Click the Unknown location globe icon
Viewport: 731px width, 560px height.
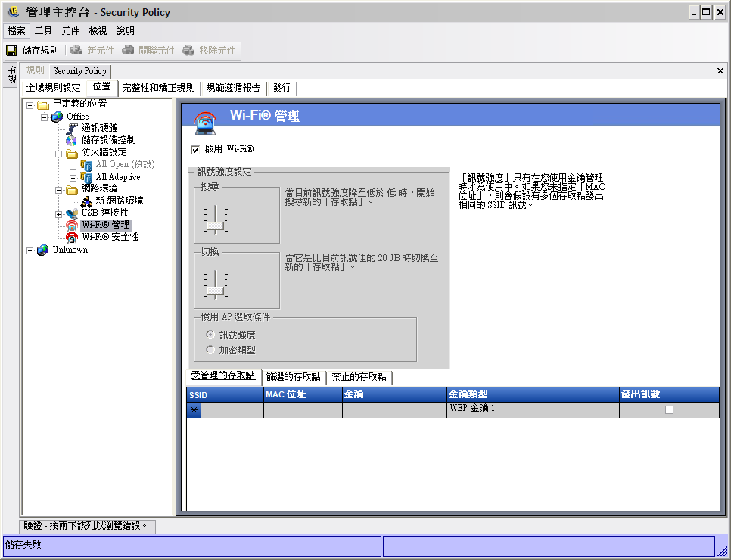pos(43,250)
